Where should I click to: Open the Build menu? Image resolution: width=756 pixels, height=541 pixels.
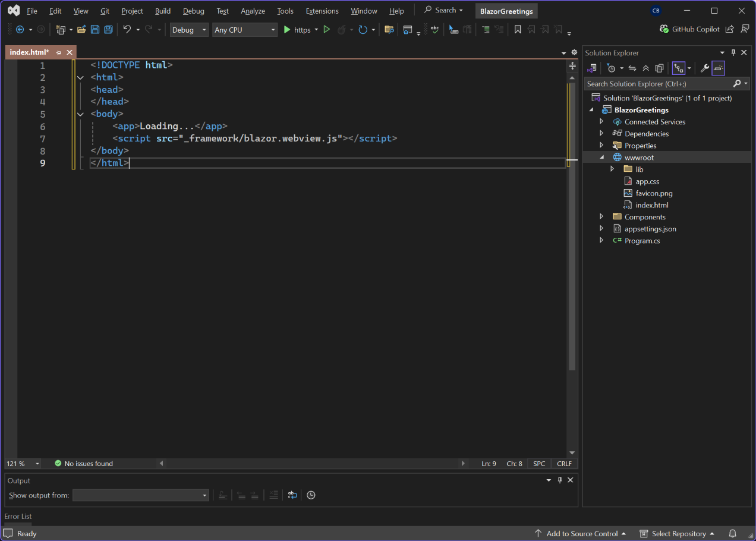click(162, 11)
